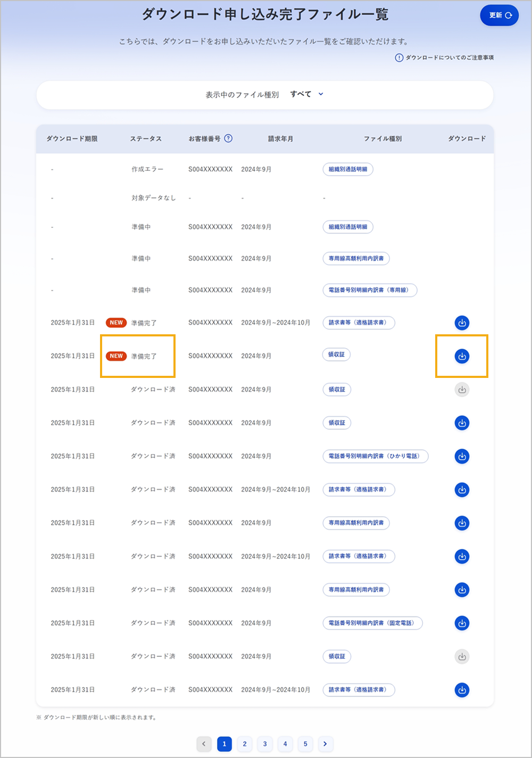Click the ファイル種別 column header
The width and height of the screenshot is (532, 758).
pyautogui.click(x=383, y=139)
